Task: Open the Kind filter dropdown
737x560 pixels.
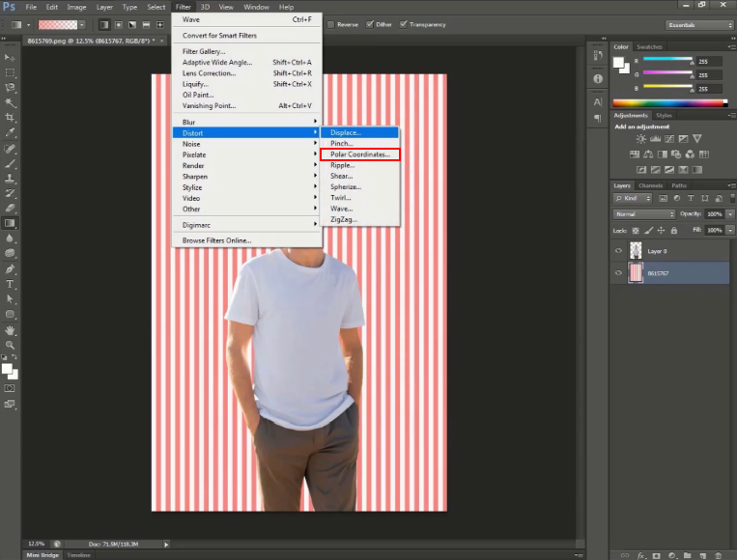Action: pos(633,198)
